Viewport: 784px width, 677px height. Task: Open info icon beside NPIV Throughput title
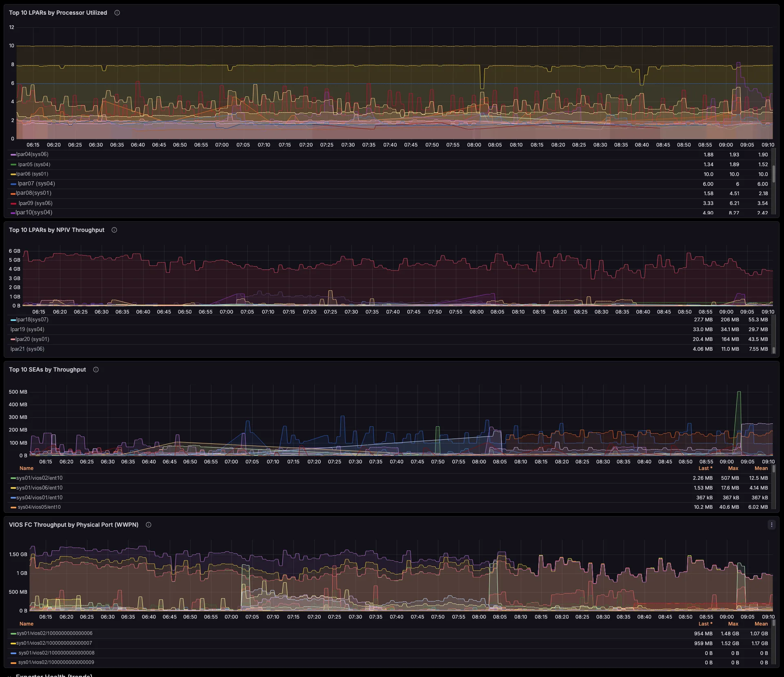tap(114, 230)
